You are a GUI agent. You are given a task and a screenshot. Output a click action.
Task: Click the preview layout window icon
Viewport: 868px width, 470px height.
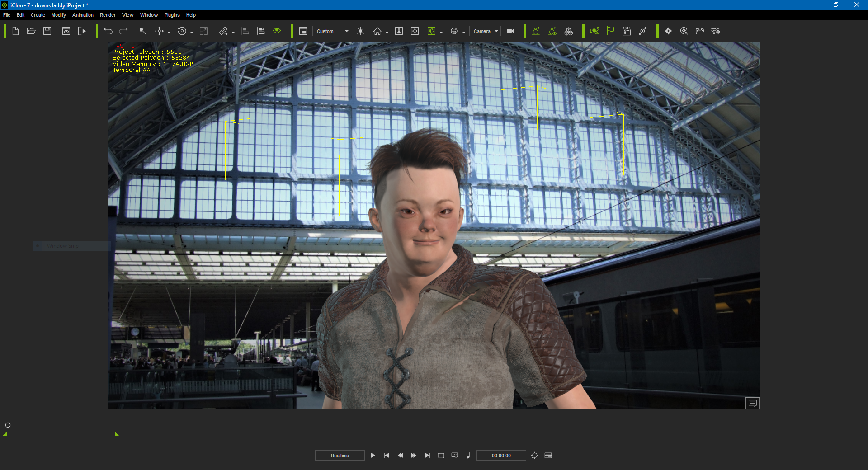303,31
